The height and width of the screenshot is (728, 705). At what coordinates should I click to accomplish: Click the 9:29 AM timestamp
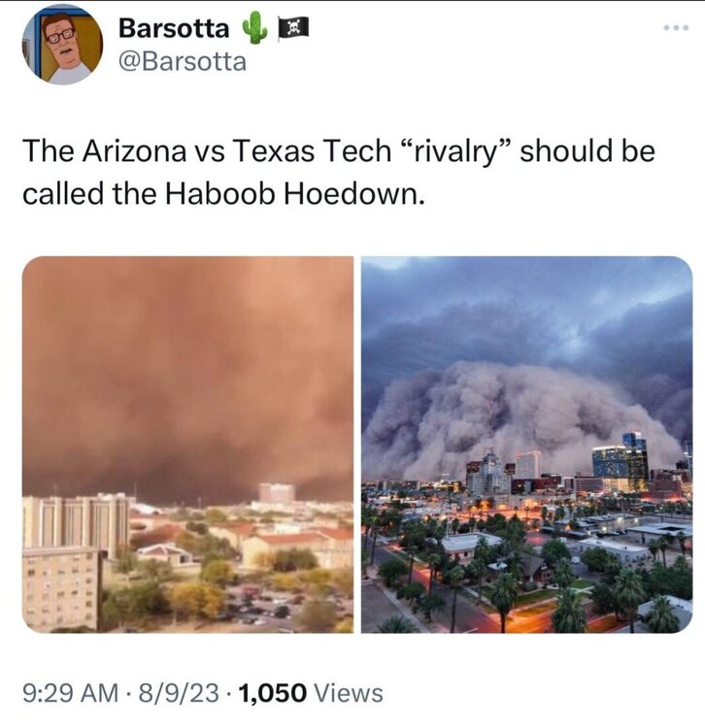[x=70, y=693]
